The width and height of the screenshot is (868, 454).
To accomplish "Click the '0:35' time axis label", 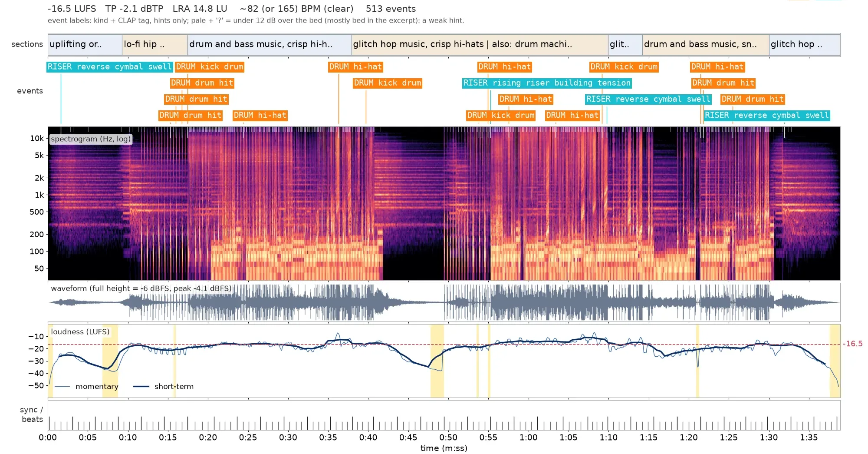I will [328, 437].
